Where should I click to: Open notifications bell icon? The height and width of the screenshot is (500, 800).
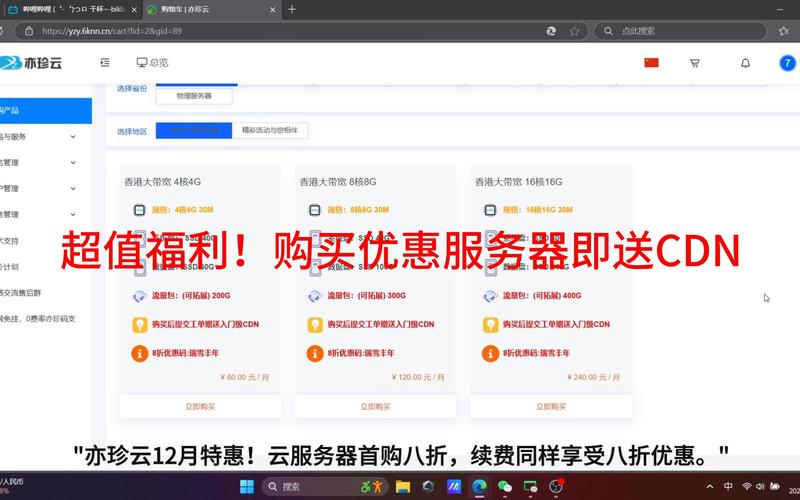(745, 63)
